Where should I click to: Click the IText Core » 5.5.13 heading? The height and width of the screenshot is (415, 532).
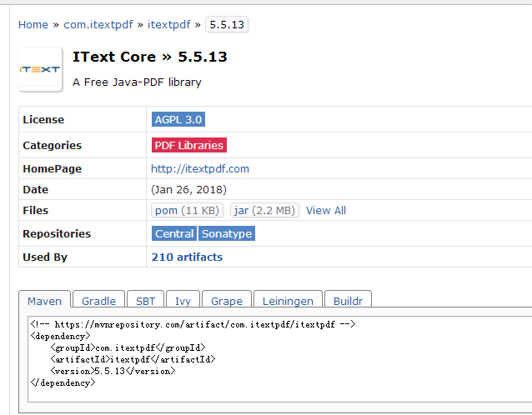coord(149,57)
